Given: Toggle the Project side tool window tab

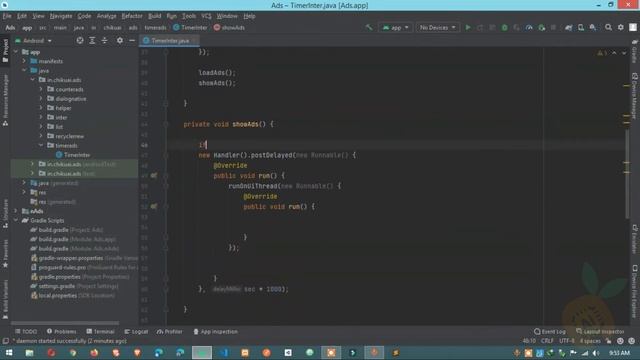Looking at the screenshot, I should (x=5, y=51).
